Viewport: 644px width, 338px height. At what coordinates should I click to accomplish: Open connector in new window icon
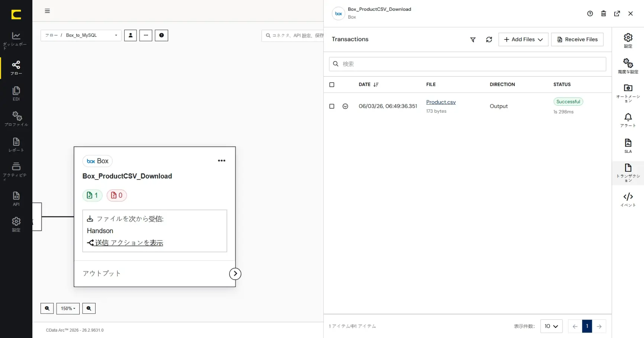tap(617, 13)
